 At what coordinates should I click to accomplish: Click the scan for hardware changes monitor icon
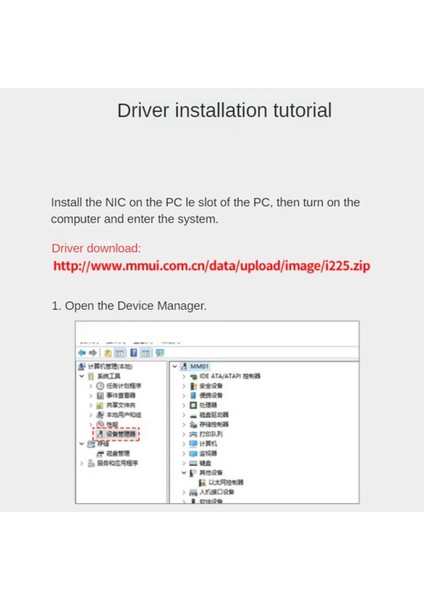pyautogui.click(x=160, y=353)
